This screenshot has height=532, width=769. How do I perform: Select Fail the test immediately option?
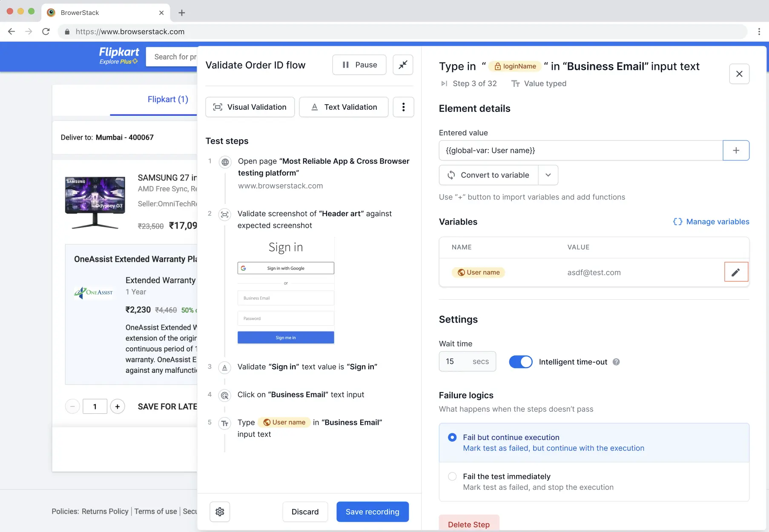452,477
